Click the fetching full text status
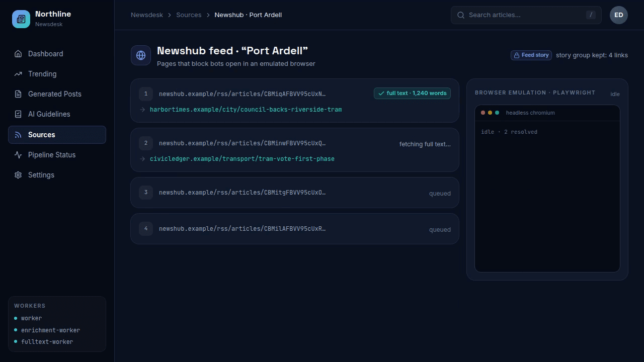Image resolution: width=644 pixels, height=362 pixels. tap(425, 144)
